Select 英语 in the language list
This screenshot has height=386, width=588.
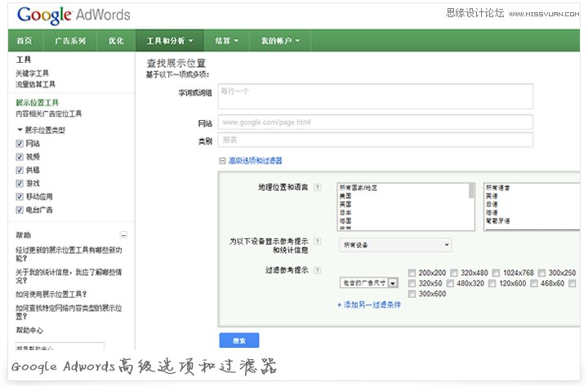point(492,196)
